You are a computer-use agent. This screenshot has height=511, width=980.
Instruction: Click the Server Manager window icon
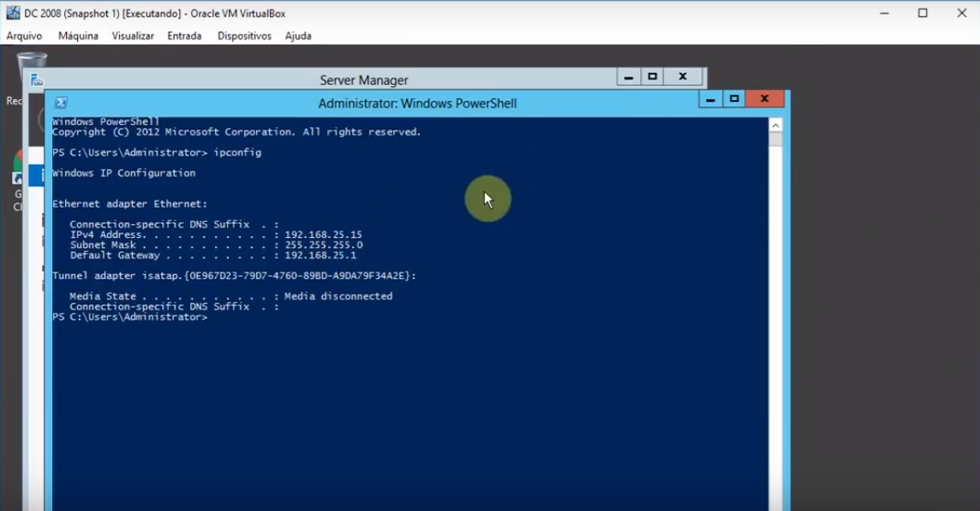(x=37, y=80)
